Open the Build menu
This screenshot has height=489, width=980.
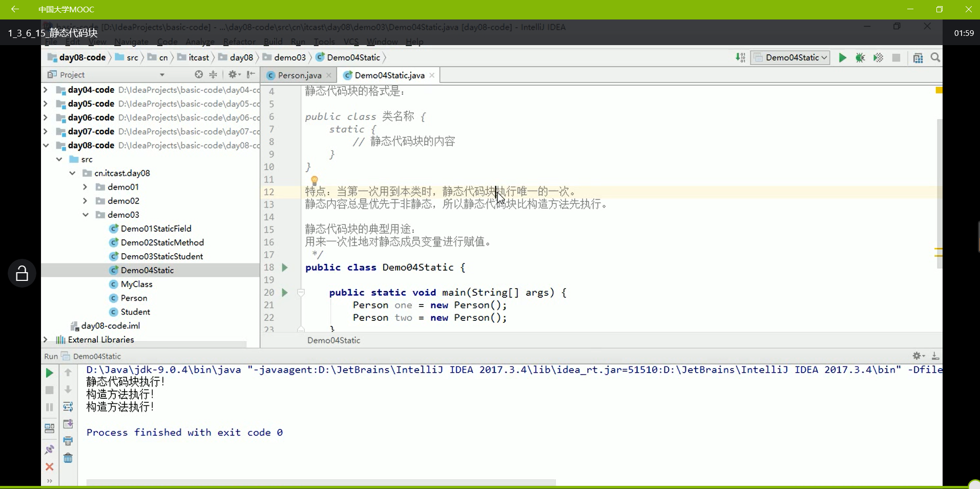pyautogui.click(x=273, y=42)
